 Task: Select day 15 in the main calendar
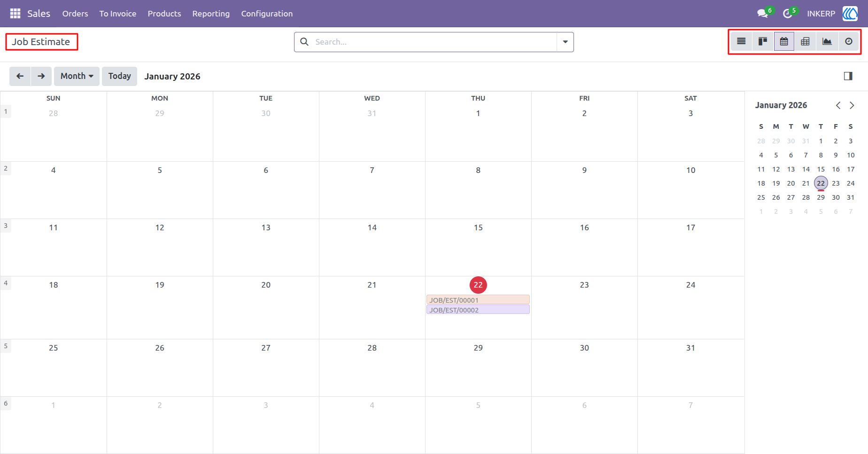[x=478, y=227]
